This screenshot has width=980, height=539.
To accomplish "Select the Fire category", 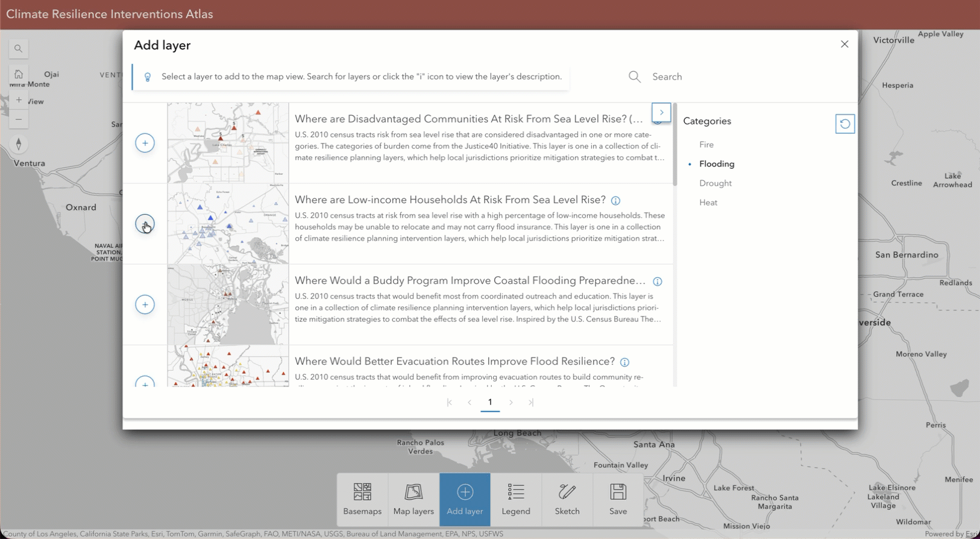I will pos(706,145).
